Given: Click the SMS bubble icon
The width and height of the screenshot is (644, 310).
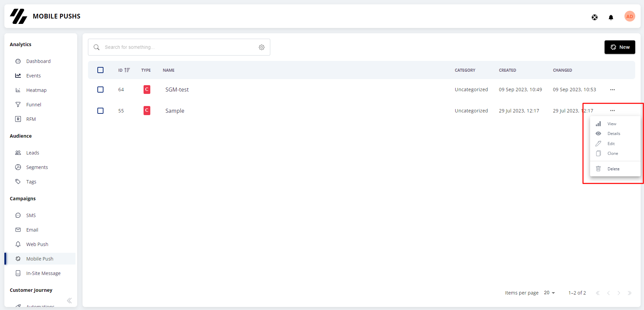Looking at the screenshot, I should pos(18,215).
